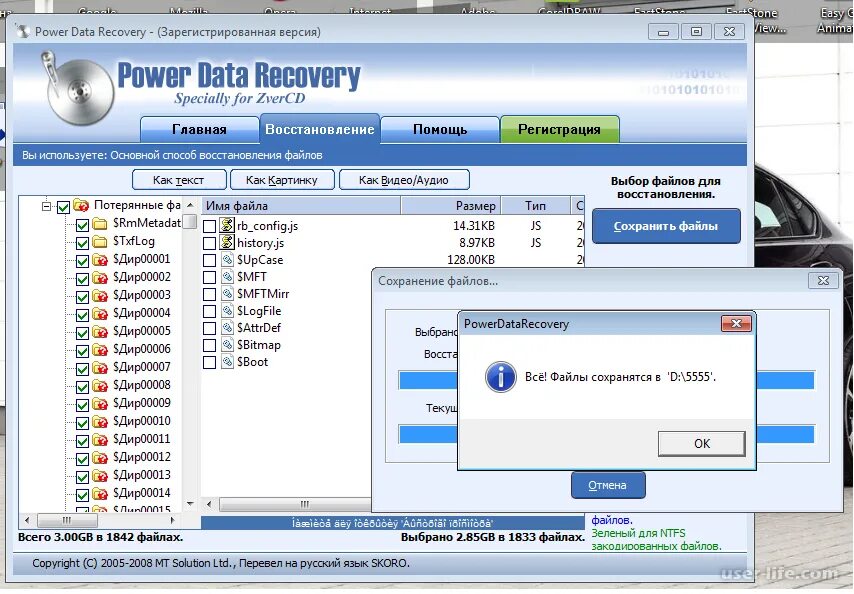Image resolution: width=854 pixels, height=594 pixels.
Task: Click the lost folder icon of $Дир00002
Action: [x=100, y=278]
